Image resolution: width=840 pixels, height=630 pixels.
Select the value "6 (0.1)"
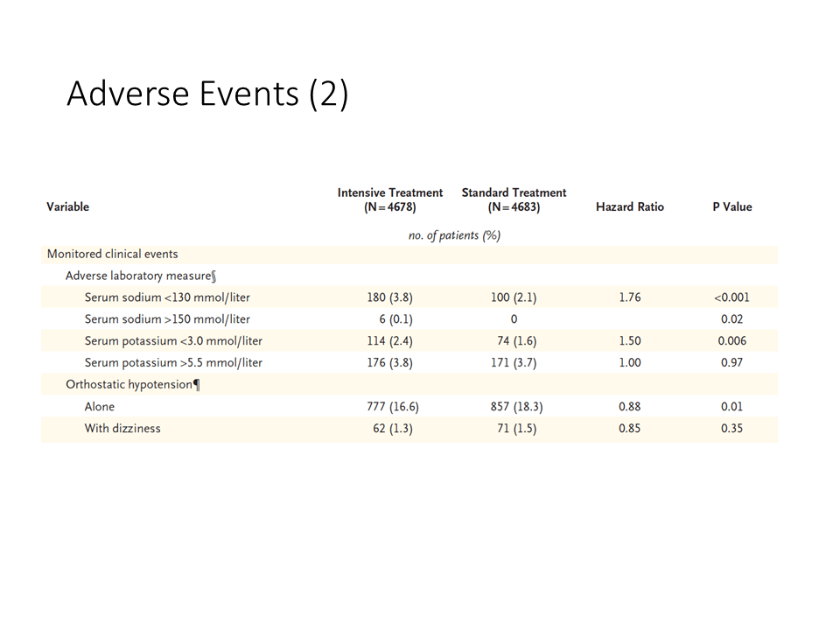pos(395,319)
